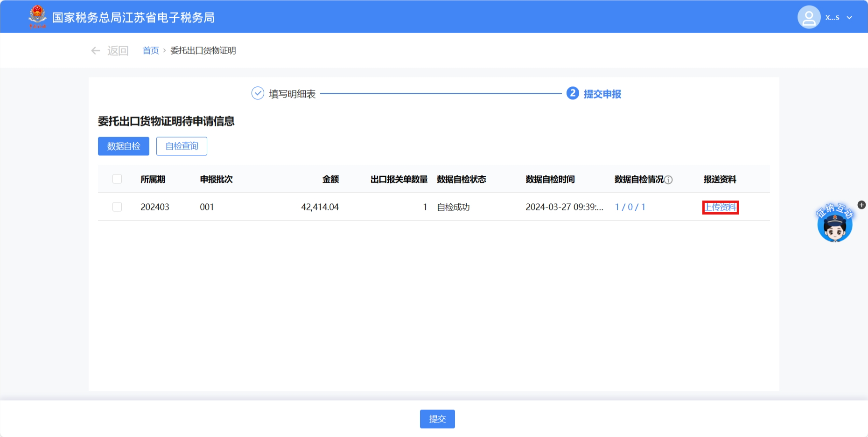Click the back arrow icon
Screen dimensions: 868x437
[96, 50]
